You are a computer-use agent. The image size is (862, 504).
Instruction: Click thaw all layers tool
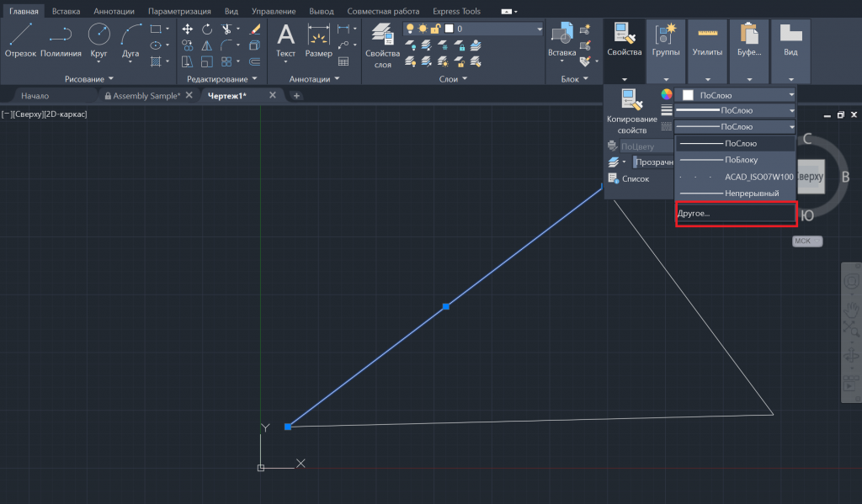pos(443,61)
